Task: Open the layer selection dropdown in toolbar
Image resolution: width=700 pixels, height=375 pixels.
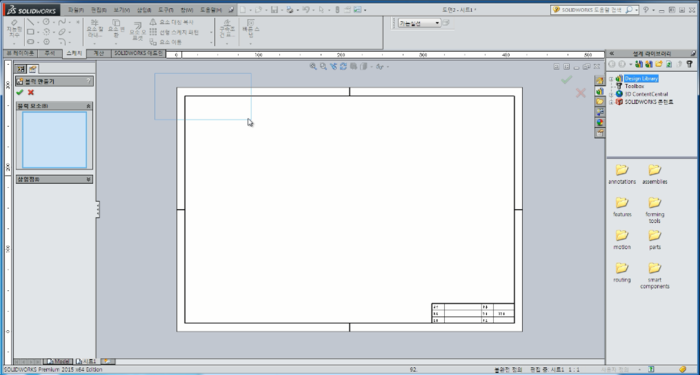Action: (x=419, y=23)
